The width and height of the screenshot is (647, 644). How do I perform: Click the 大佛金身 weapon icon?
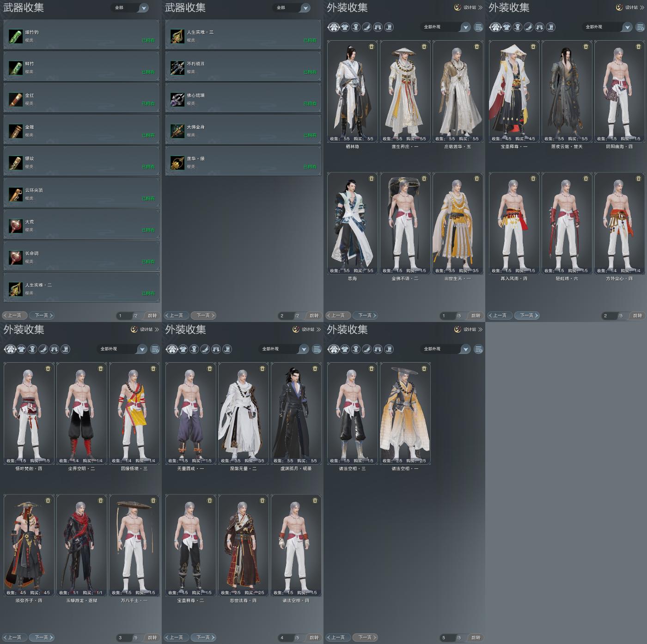coord(177,131)
